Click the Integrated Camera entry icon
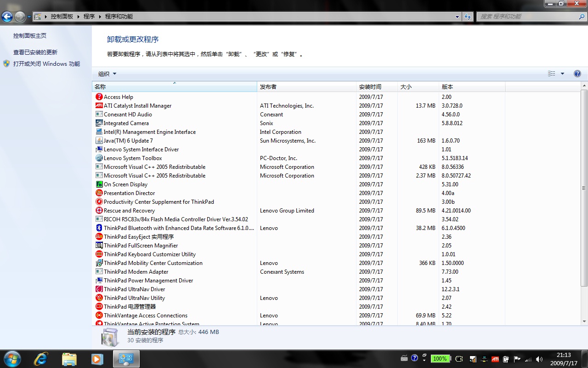588x368 pixels. (x=99, y=123)
